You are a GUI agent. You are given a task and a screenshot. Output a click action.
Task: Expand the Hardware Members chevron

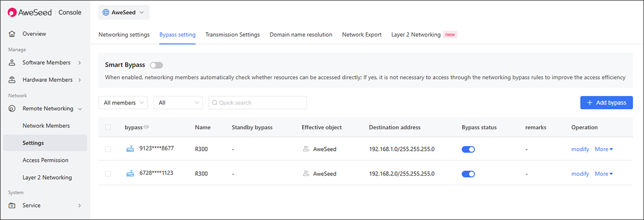79,80
